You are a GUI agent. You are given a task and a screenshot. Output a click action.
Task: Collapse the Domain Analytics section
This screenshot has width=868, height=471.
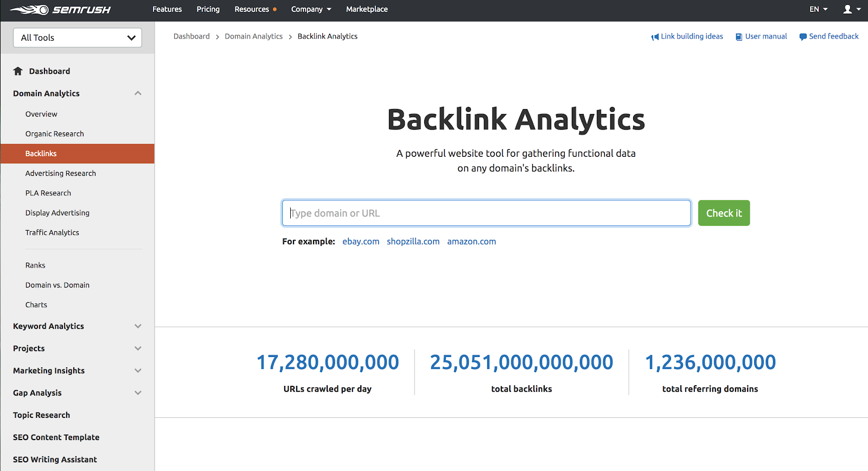138,93
